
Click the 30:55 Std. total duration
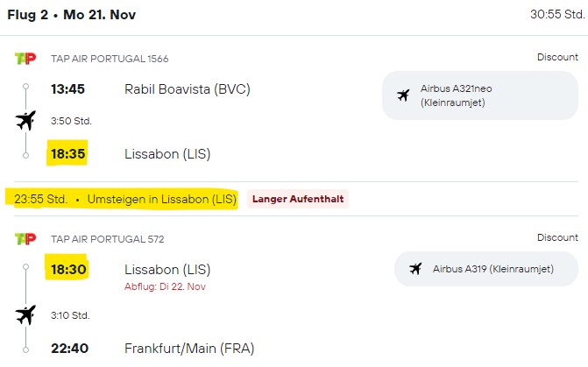pos(557,14)
